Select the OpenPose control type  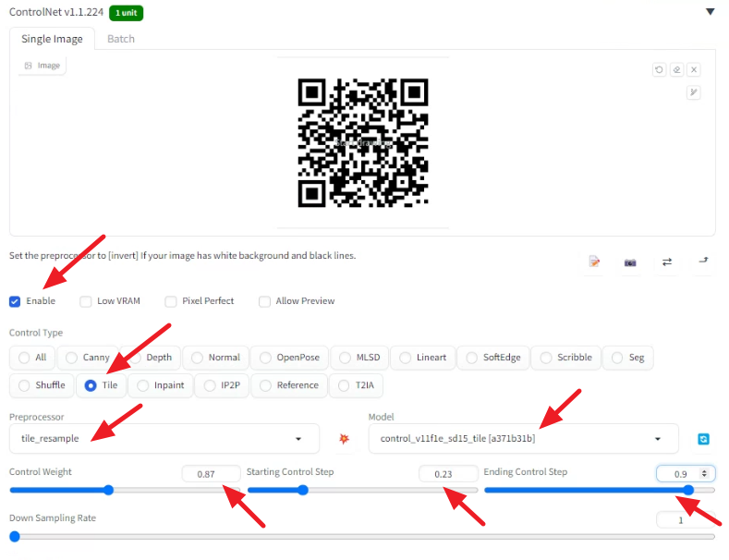coord(289,358)
